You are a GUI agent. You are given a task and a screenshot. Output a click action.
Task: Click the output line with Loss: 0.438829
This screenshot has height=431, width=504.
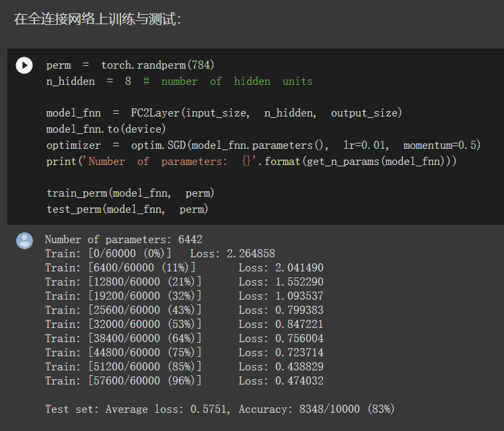click(x=184, y=366)
